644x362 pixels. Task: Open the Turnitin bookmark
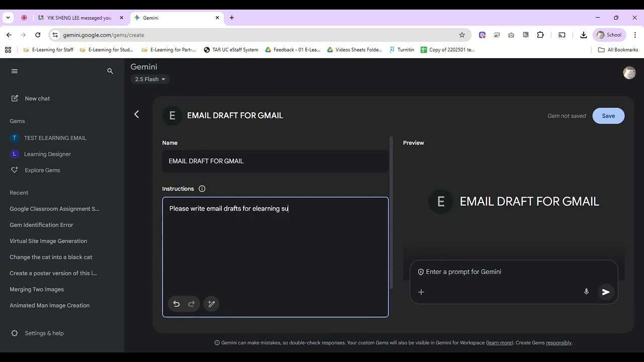point(401,50)
